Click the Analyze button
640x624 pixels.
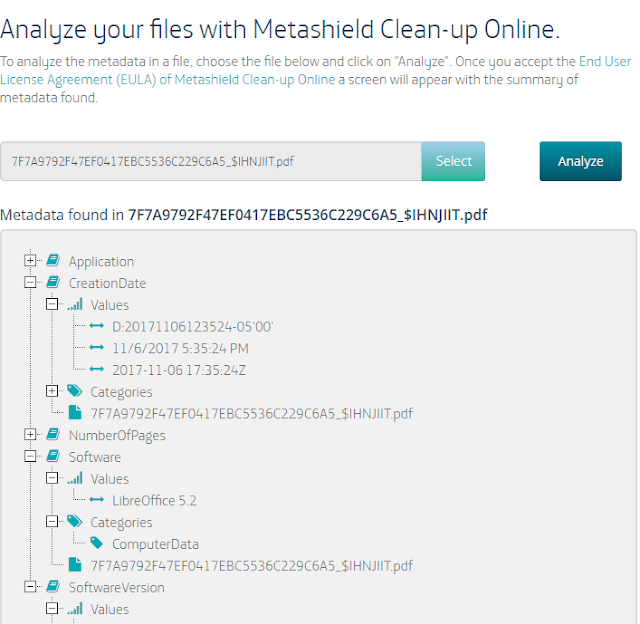pos(580,161)
